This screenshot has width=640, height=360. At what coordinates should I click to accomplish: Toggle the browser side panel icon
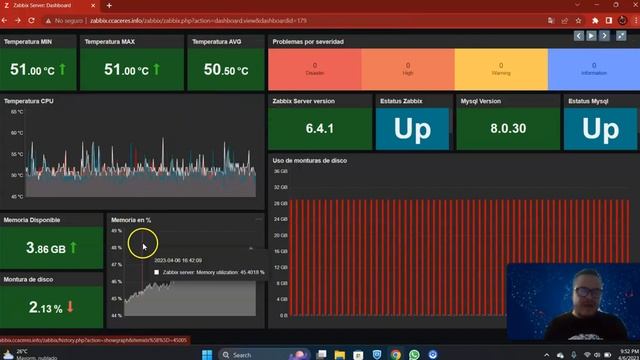pos(609,20)
